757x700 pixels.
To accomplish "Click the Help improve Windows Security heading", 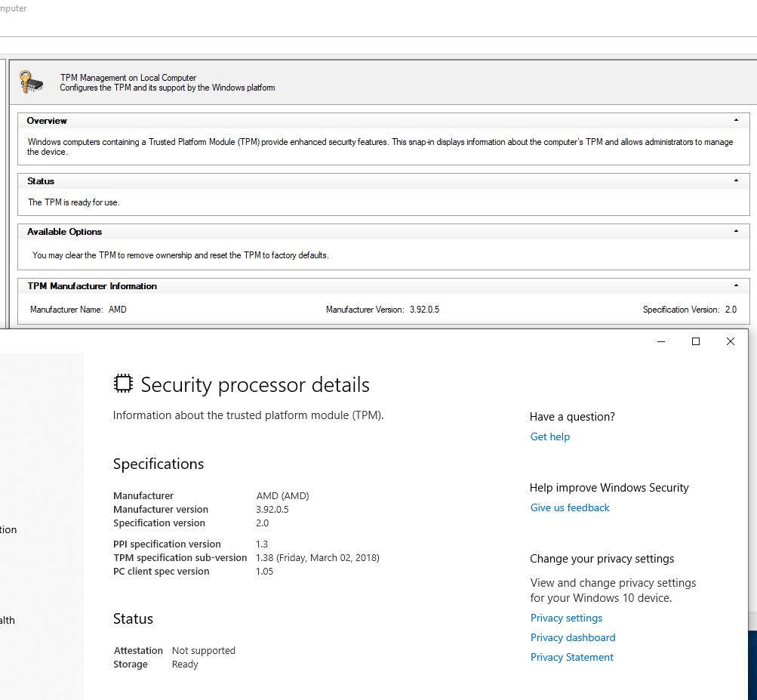I will tap(609, 488).
